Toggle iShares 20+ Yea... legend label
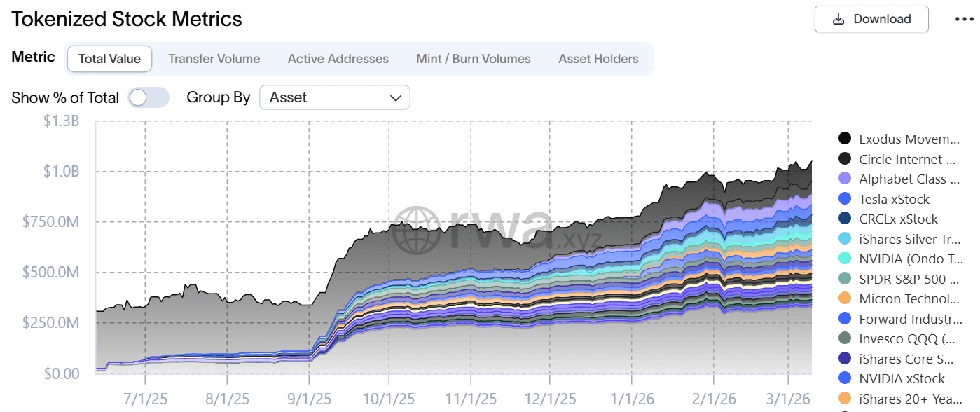Screen dimensions: 980x412 [909, 399]
